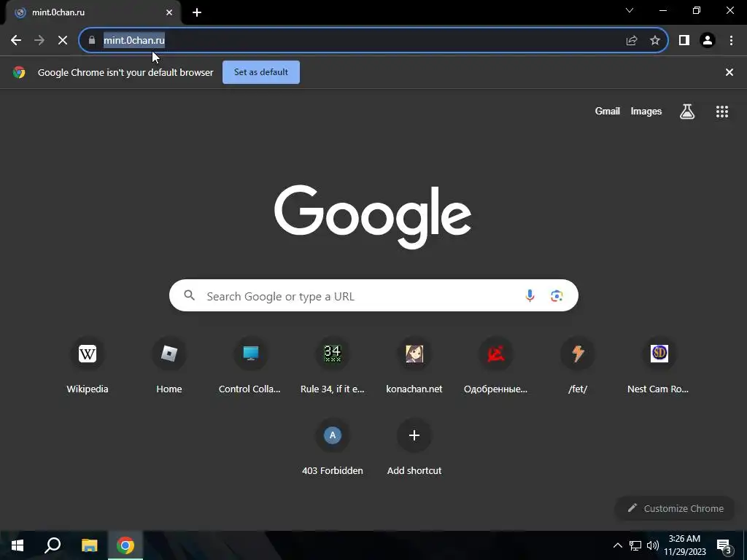The width and height of the screenshot is (747, 560).
Task: Expand the tab search chevron
Action: pos(630,10)
